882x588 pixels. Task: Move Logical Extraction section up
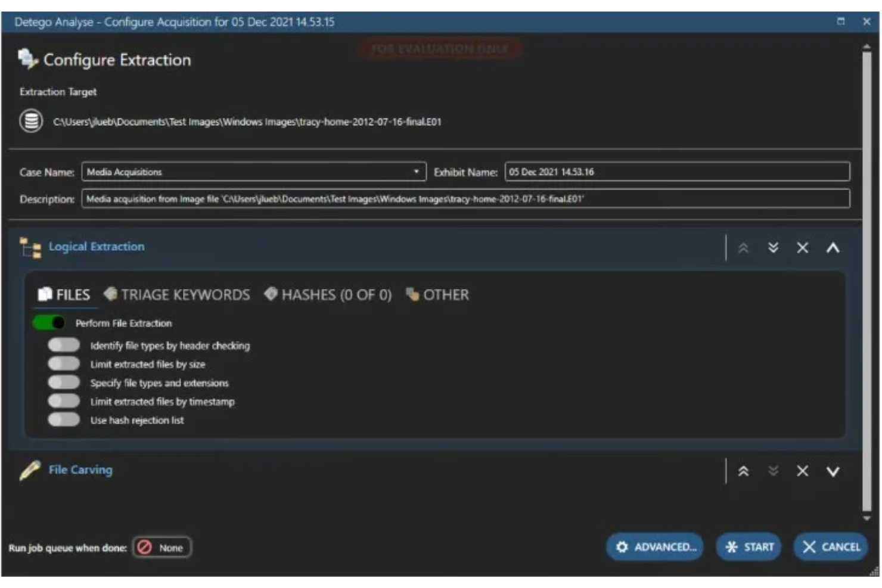[743, 248]
